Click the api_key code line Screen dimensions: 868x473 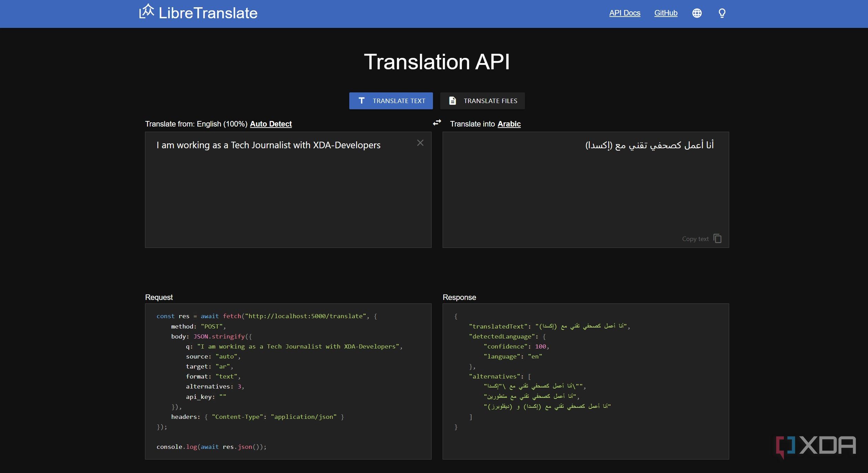click(206, 397)
